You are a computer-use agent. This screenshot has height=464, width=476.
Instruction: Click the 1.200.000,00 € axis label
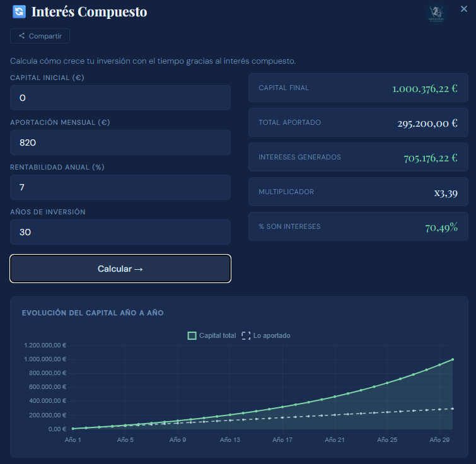pos(45,345)
